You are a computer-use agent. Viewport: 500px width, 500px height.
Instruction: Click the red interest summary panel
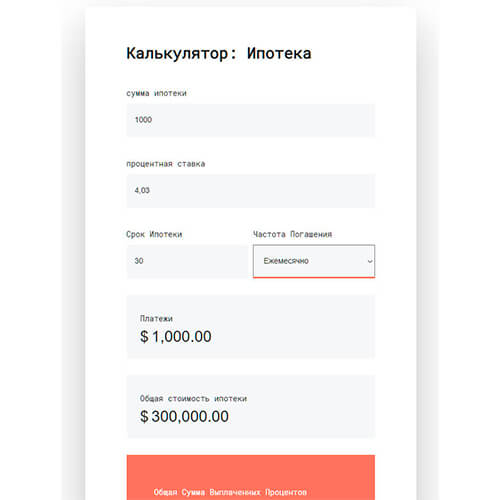251,477
